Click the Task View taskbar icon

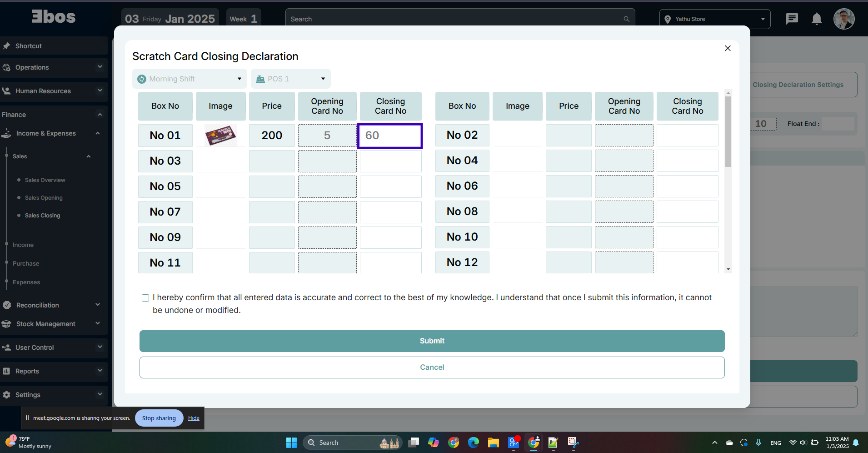pos(414,443)
